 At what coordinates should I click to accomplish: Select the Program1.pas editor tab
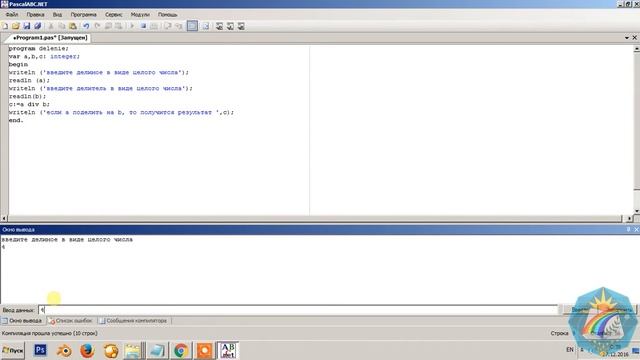[x=50, y=38]
